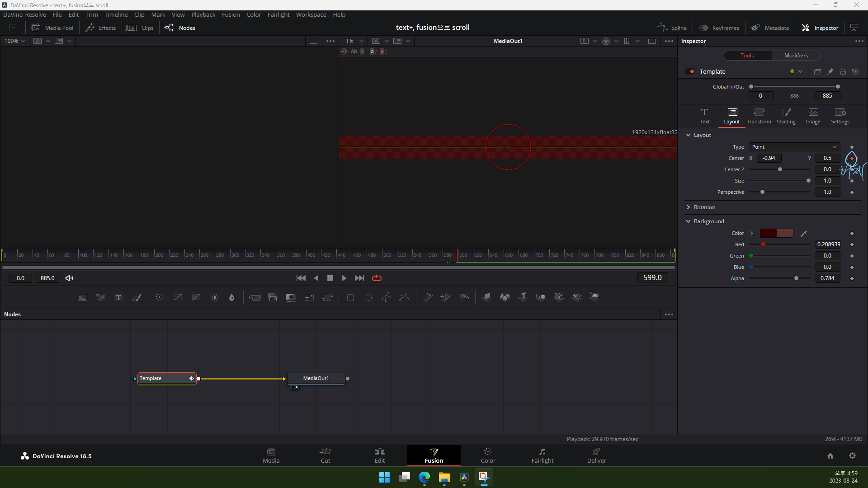Image resolution: width=868 pixels, height=488 pixels.
Task: Toggle the Nodes panel button
Action: [180, 28]
